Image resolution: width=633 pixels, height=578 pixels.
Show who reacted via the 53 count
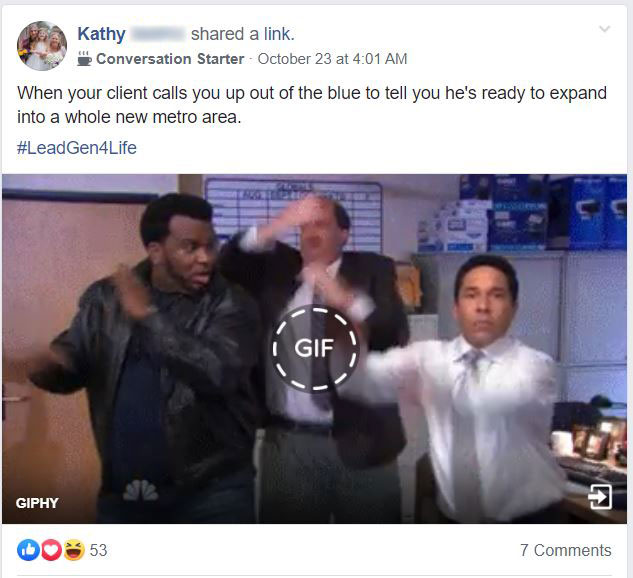98,550
